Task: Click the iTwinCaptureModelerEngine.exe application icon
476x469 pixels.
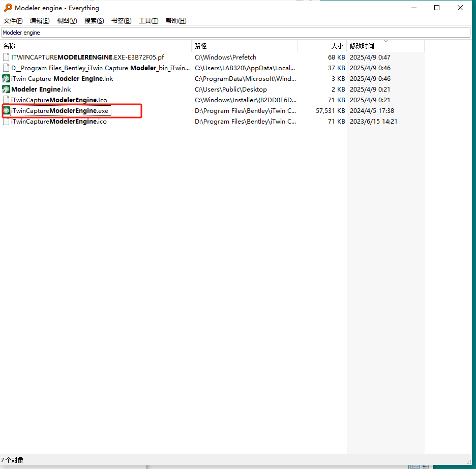Action: click(x=6, y=110)
